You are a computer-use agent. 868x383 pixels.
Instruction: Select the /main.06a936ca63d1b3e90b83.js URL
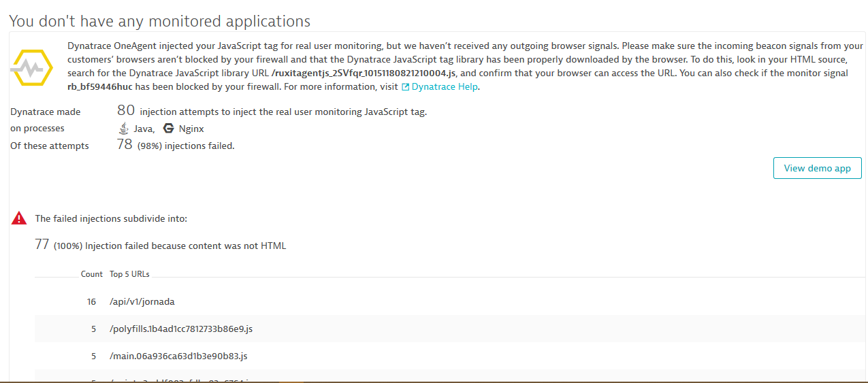pos(178,356)
